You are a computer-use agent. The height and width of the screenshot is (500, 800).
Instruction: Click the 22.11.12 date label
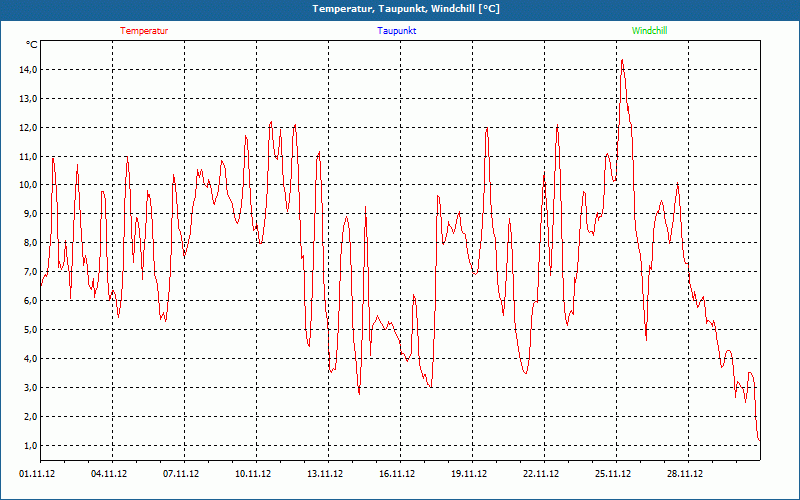(541, 474)
